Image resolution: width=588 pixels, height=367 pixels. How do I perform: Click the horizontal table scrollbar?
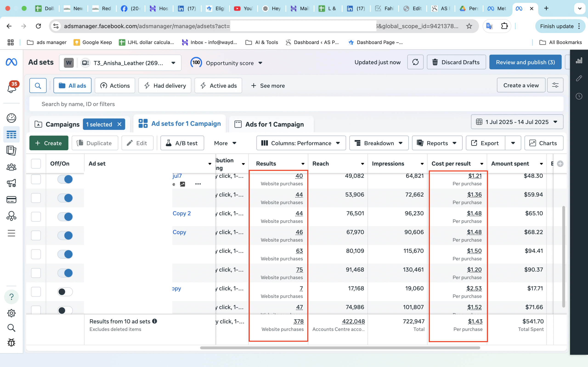(x=340, y=348)
